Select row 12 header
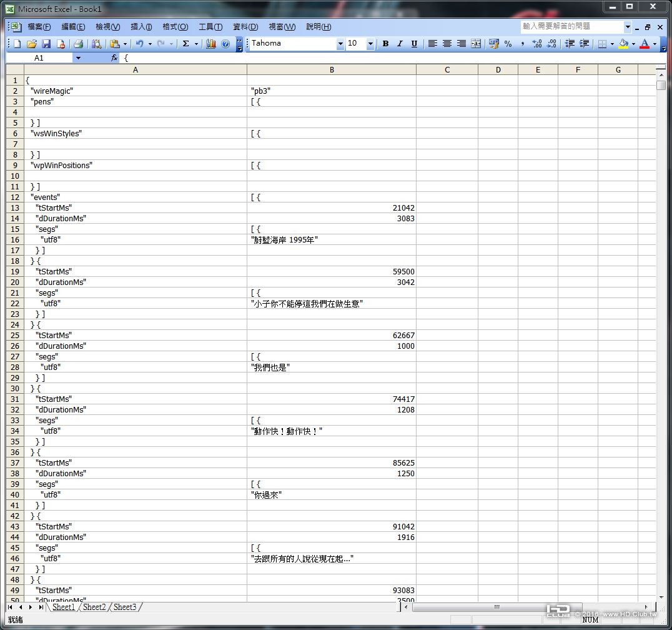 pos(15,197)
